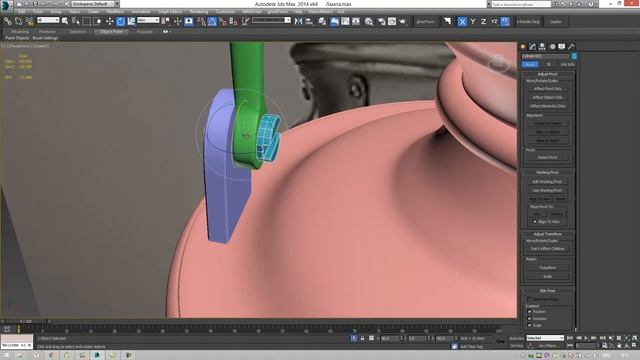Open the Modifiers menu
The width and height of the screenshot is (640, 360).
[x=115, y=12]
